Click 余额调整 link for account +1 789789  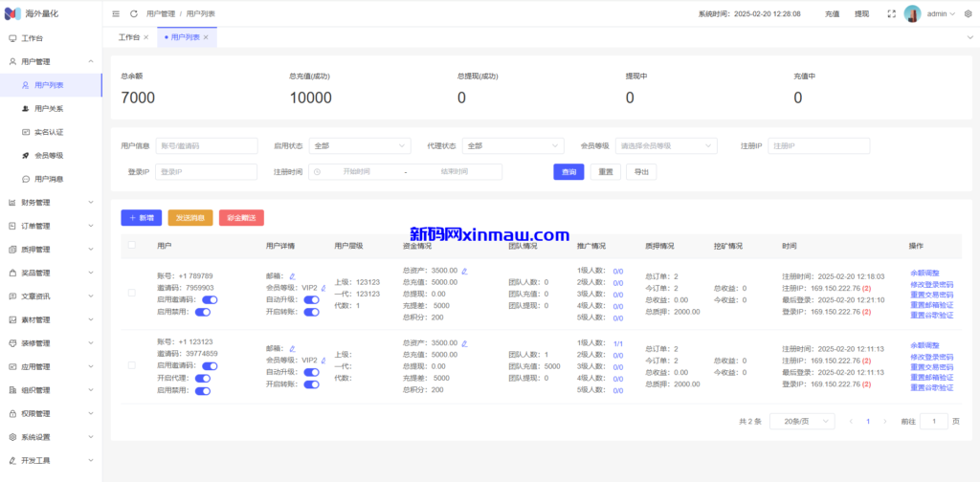(924, 273)
